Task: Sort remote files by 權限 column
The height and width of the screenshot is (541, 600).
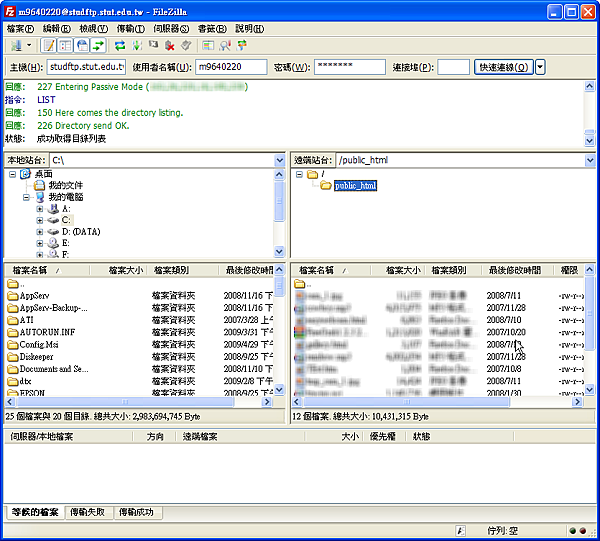Action: click(569, 270)
